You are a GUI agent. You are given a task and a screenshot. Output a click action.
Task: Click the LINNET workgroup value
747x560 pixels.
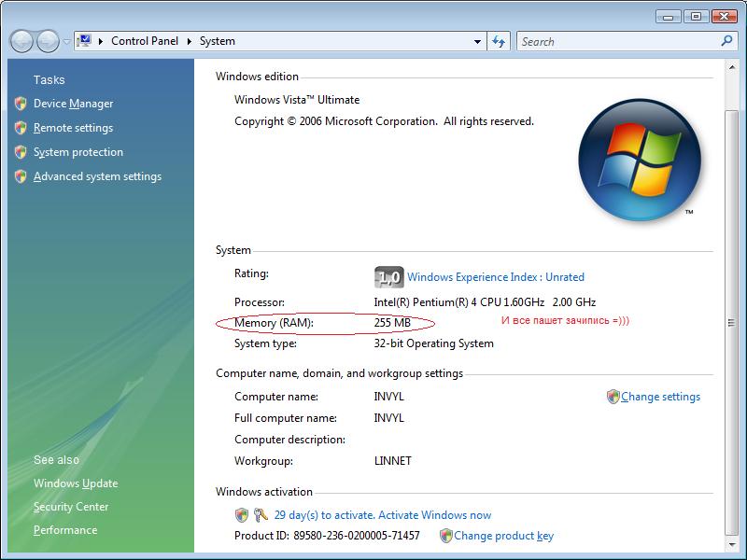[392, 461]
